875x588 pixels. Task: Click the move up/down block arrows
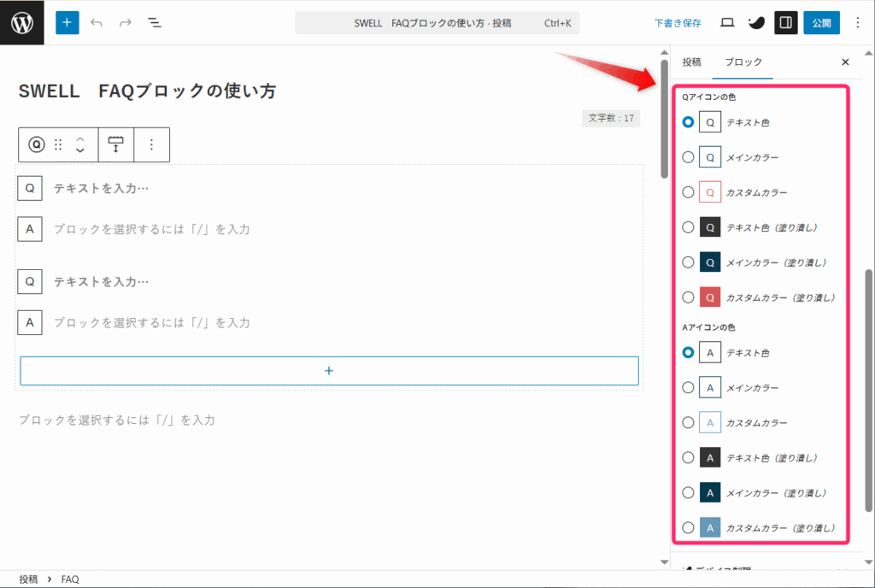click(x=79, y=144)
